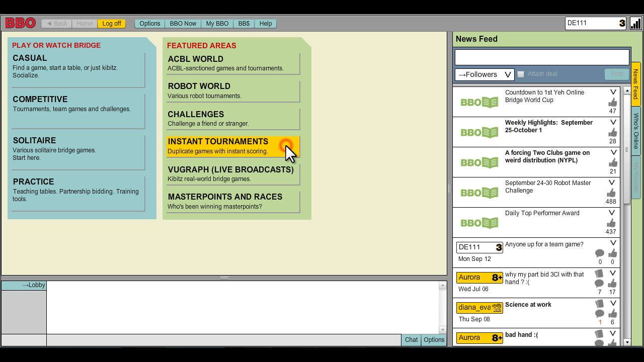The height and width of the screenshot is (362, 644).
Task: Select the News Feed side tab
Action: tap(636, 84)
